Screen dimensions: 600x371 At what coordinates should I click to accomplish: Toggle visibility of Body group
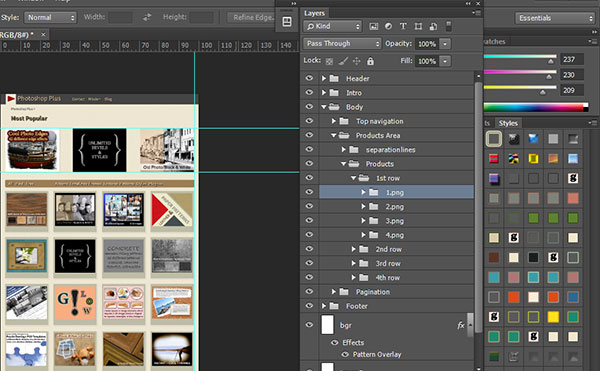click(309, 106)
